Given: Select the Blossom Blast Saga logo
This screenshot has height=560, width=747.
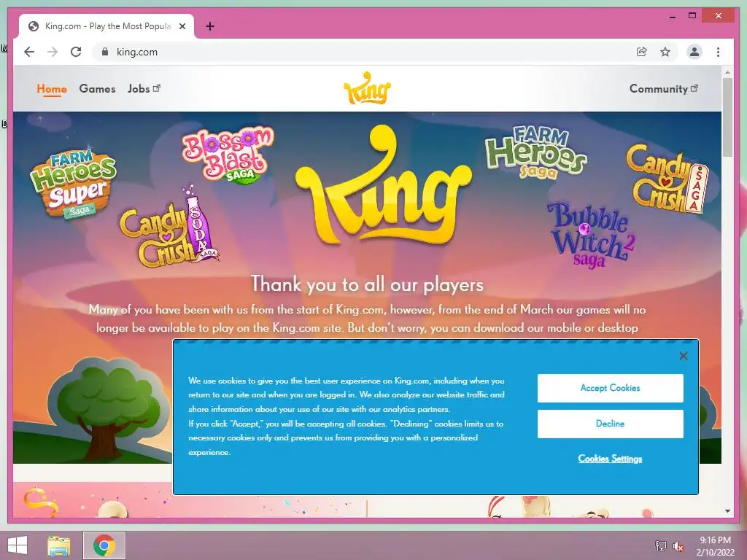Looking at the screenshot, I should pyautogui.click(x=228, y=155).
